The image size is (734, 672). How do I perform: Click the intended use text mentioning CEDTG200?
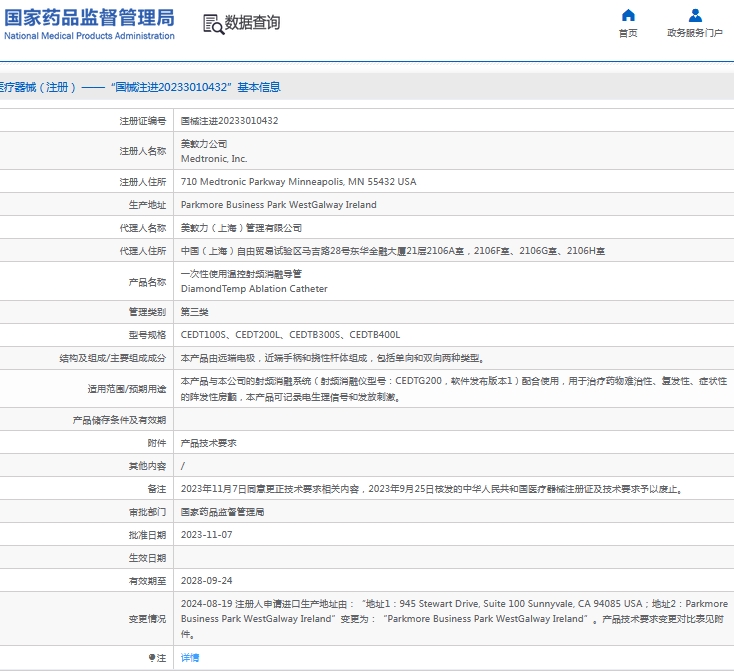(454, 388)
